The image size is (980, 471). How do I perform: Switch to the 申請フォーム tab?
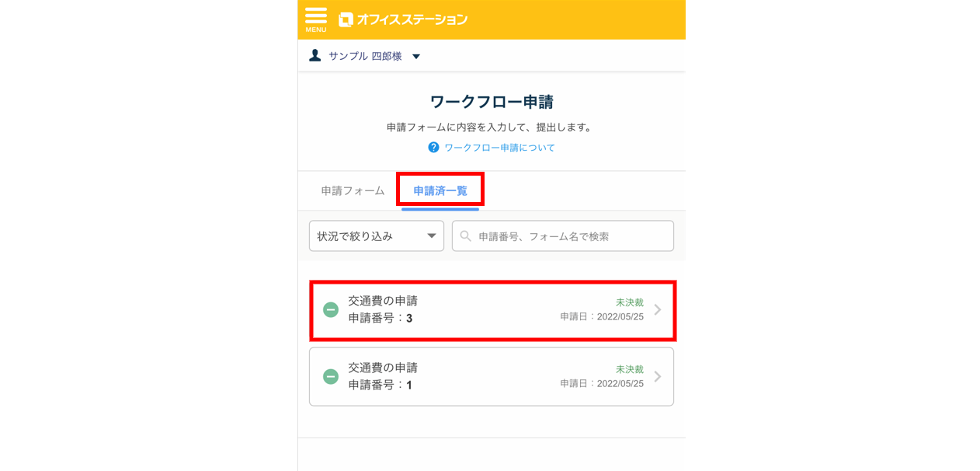point(353,190)
